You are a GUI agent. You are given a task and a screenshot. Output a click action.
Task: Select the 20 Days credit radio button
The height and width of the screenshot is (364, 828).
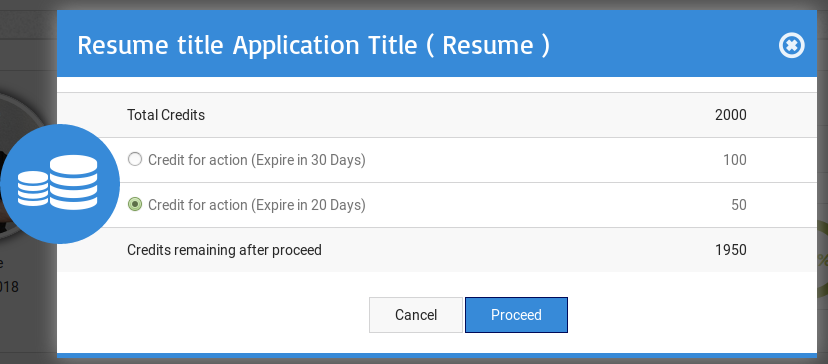point(135,204)
